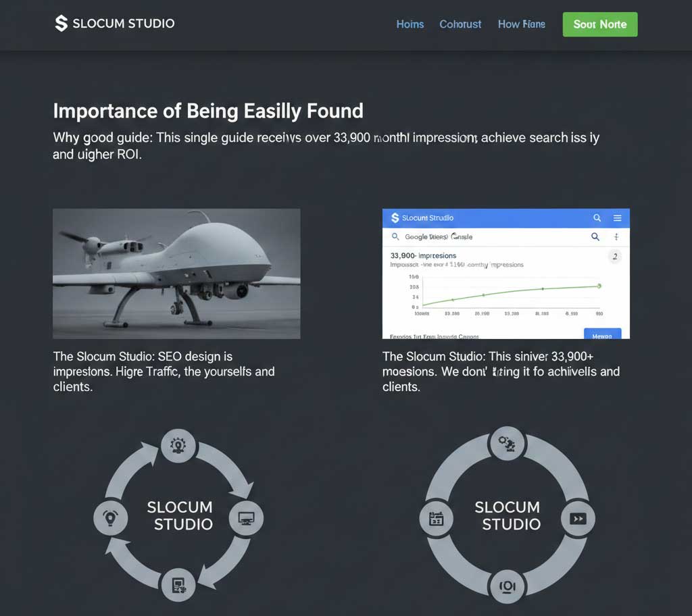
Task: Select the fast-forward icon on right ring
Action: [x=578, y=519]
